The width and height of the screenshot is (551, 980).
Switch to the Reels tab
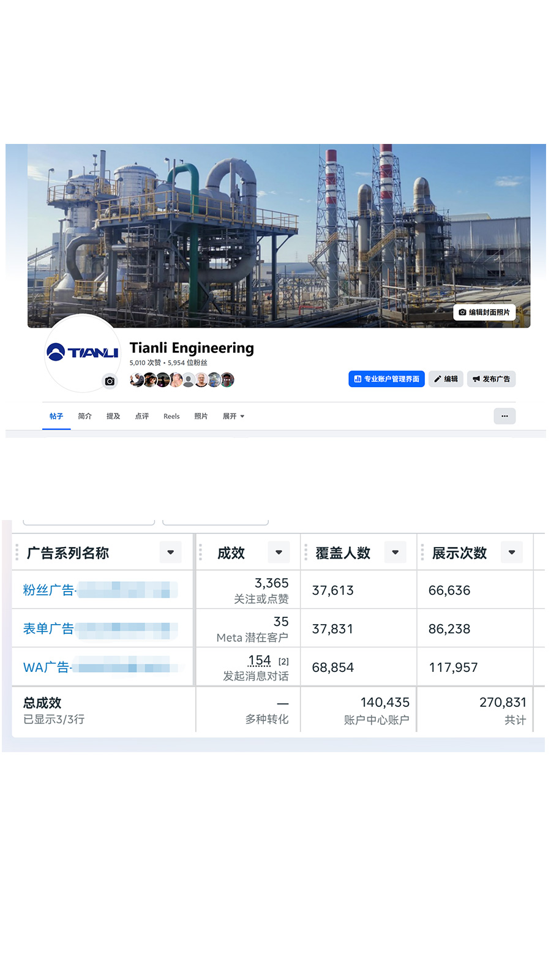[171, 417]
